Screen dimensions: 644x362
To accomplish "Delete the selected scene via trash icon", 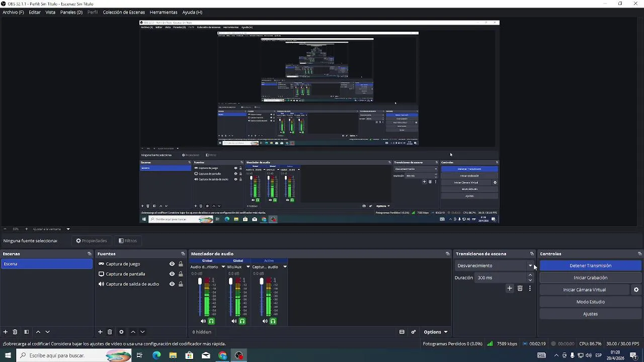I will coord(15,332).
